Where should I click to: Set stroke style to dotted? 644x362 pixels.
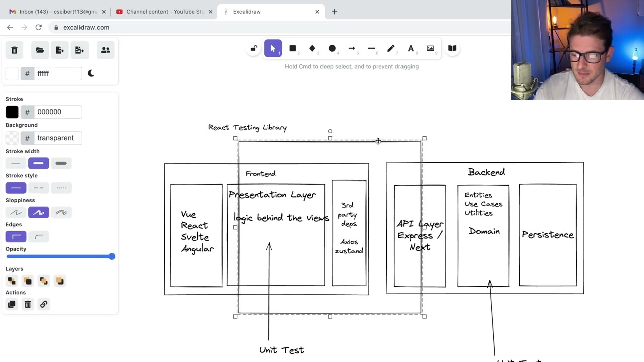[x=61, y=188]
